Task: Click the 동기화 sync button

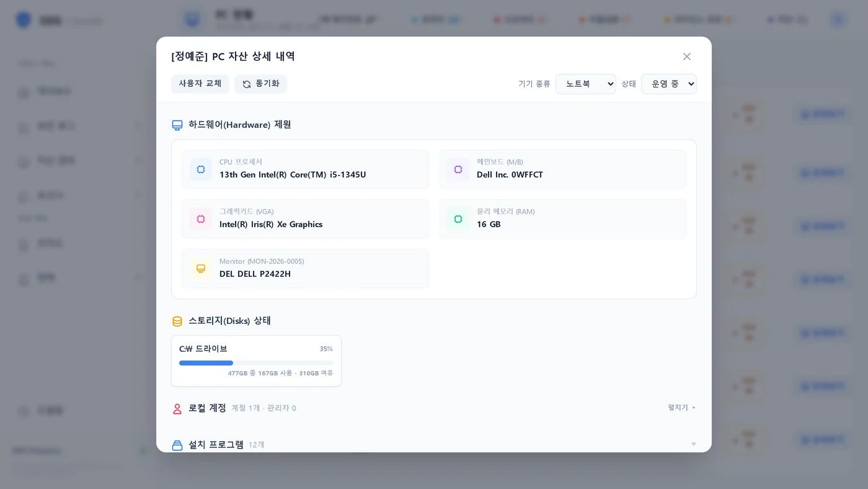Action: [x=260, y=84]
